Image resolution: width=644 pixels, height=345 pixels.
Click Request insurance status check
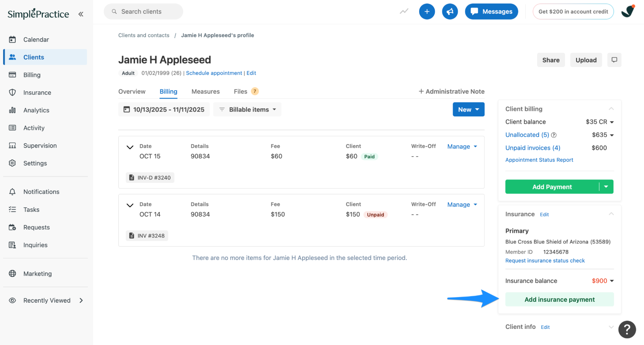point(545,261)
